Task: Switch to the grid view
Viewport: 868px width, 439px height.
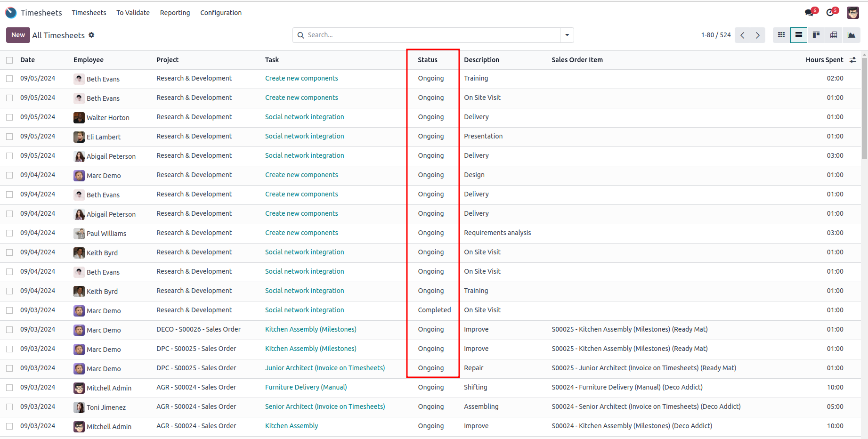Action: click(781, 35)
